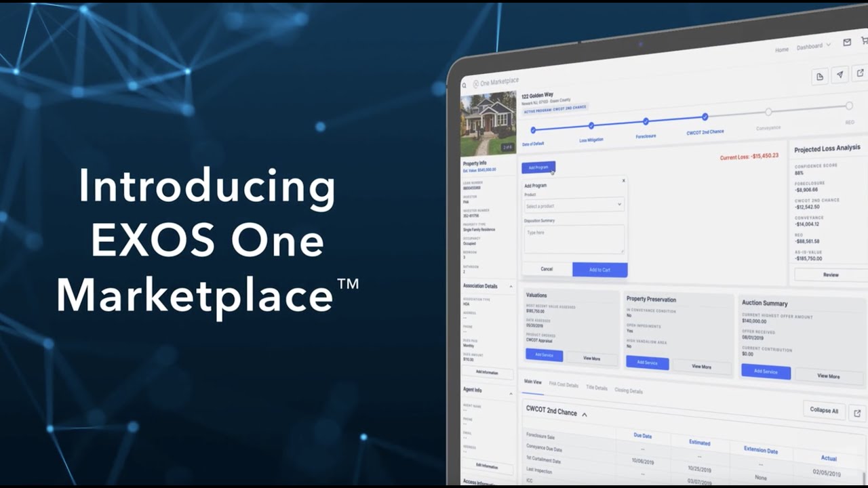Click the 10/25/2019 estimated date cell
This screenshot has width=868, height=488.
coord(699,469)
